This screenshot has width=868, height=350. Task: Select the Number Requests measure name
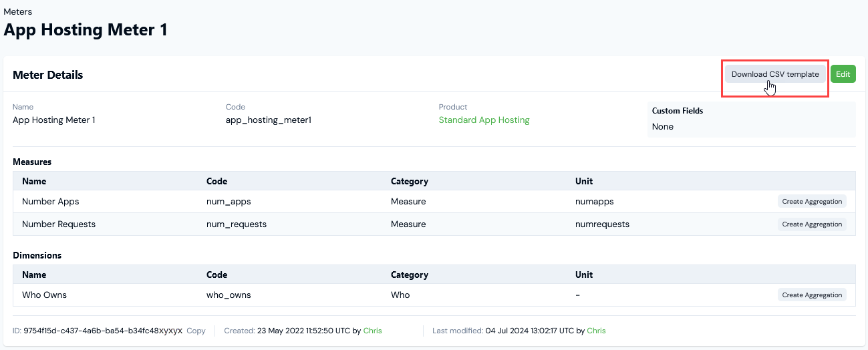59,224
